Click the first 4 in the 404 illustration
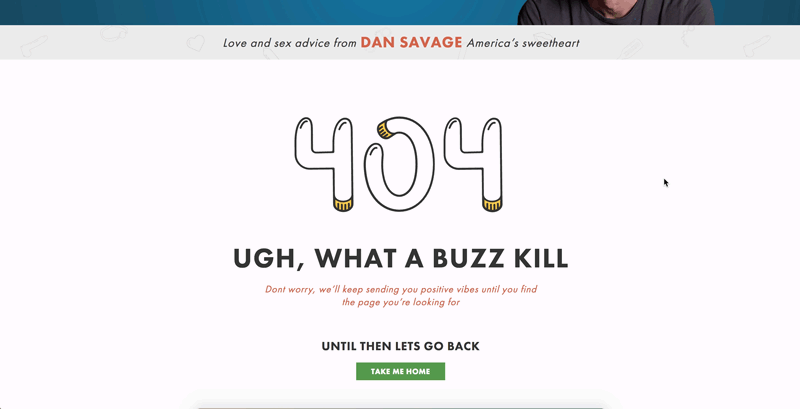The width and height of the screenshot is (800, 409). [323, 164]
